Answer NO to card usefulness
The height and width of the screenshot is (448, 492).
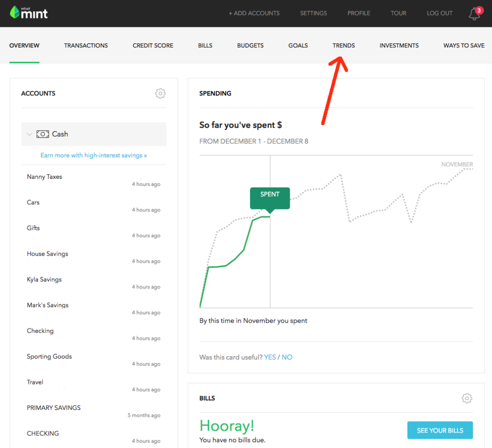(x=287, y=357)
